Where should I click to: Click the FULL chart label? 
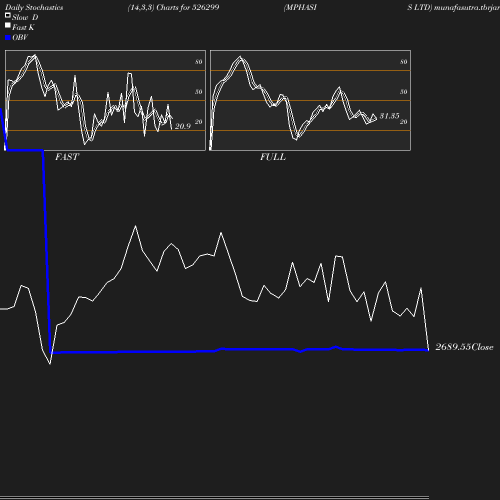(x=273, y=157)
